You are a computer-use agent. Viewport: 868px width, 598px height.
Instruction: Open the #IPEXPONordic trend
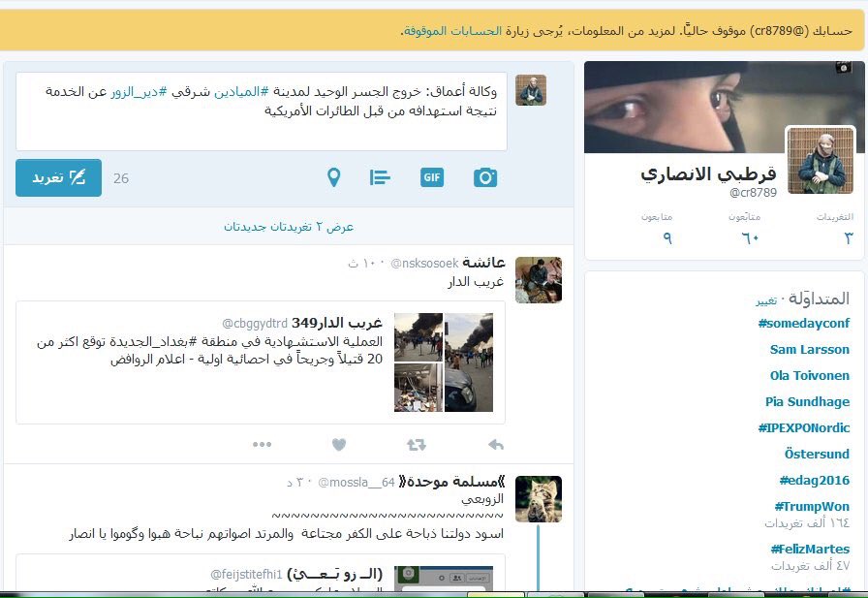point(804,428)
